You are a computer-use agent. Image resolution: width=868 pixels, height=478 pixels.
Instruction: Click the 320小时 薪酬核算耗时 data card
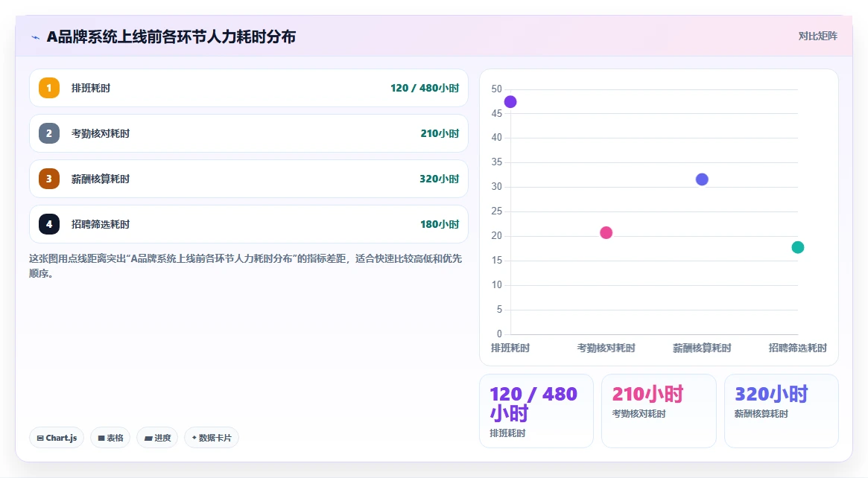tap(782, 411)
